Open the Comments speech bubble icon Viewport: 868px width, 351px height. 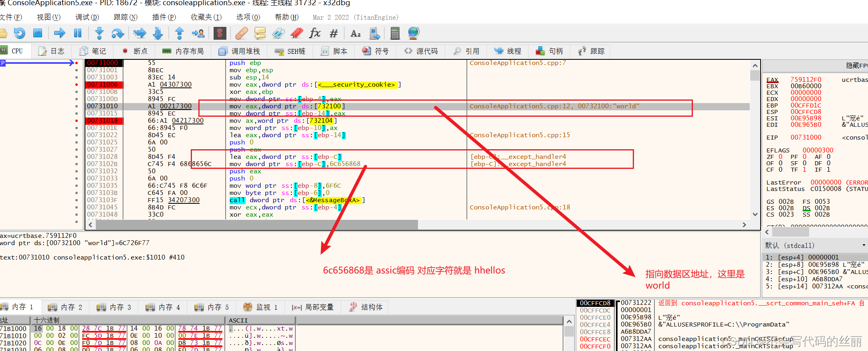(x=260, y=33)
